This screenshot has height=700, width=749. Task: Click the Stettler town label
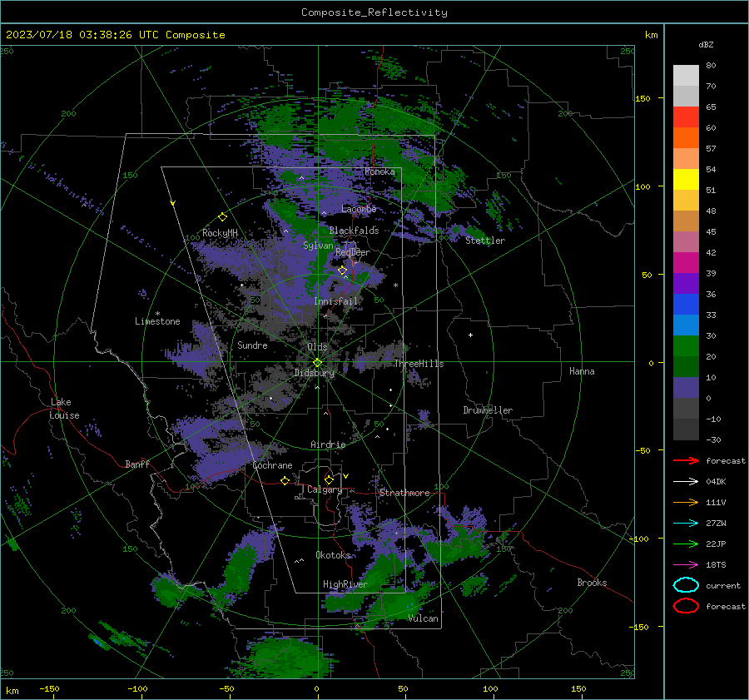point(485,241)
